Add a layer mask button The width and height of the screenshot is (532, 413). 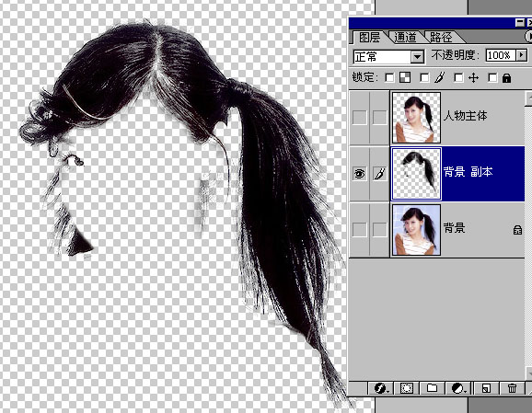pos(407,388)
